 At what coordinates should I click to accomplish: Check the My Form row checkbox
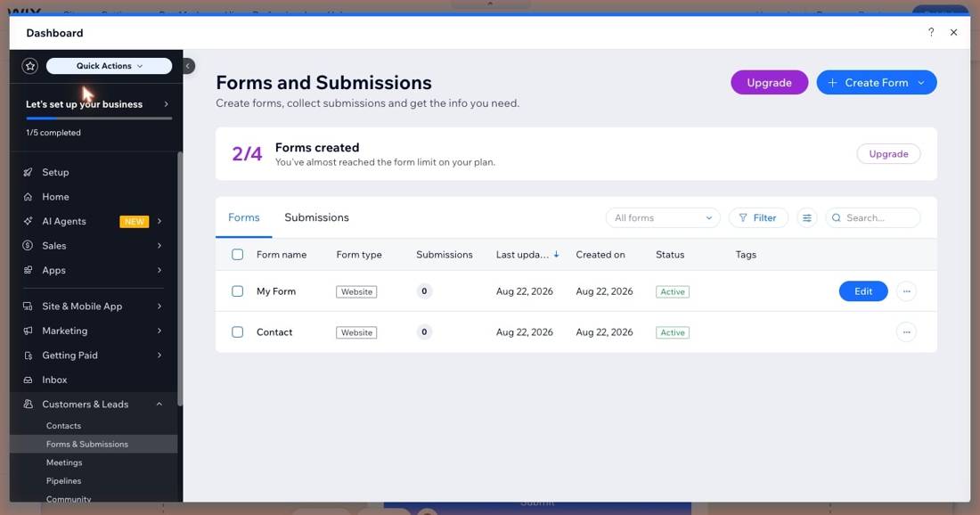(238, 291)
